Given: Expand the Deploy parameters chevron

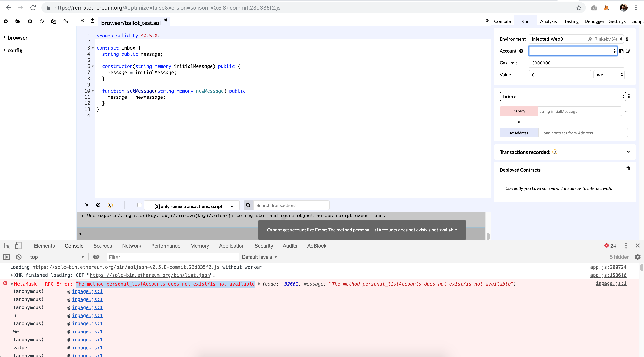Looking at the screenshot, I should point(626,111).
